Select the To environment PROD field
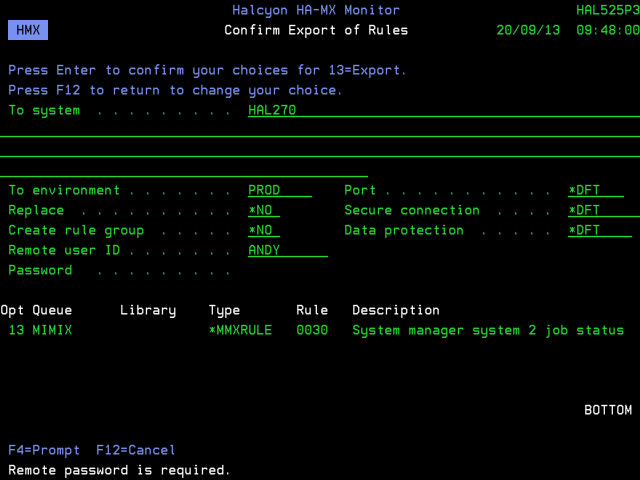The height and width of the screenshot is (480, 640). (280, 190)
